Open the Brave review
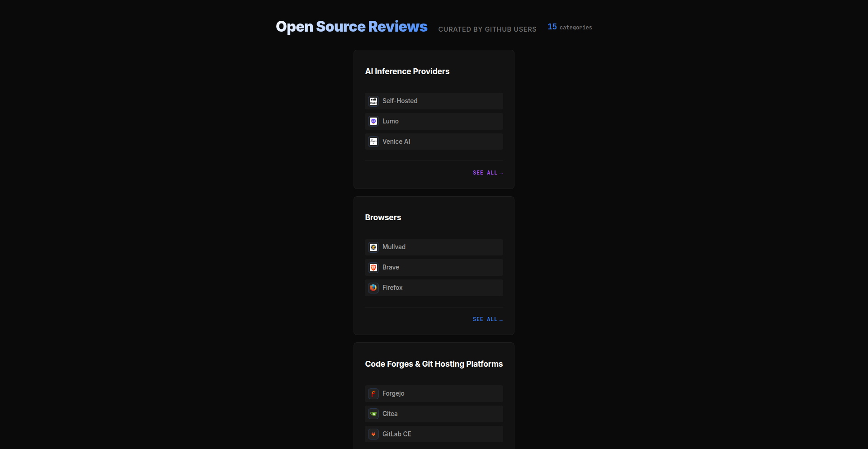Viewport: 868px width, 449px height. click(434, 268)
